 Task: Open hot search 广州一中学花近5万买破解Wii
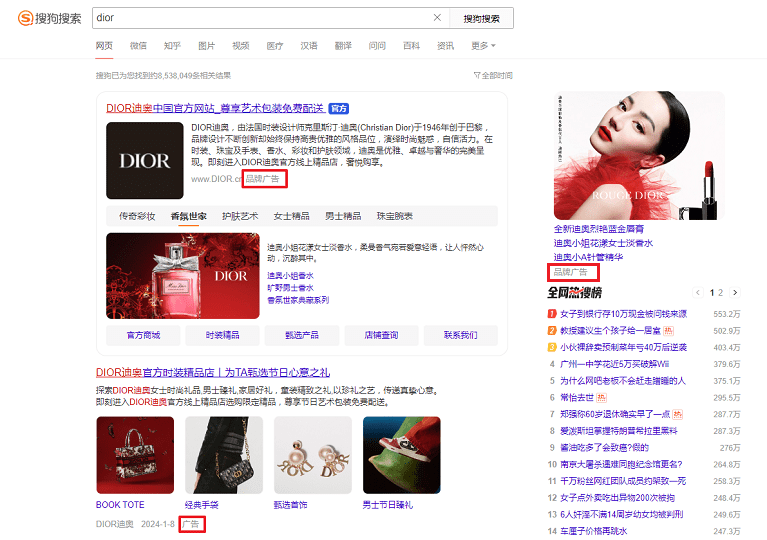[x=615, y=364]
